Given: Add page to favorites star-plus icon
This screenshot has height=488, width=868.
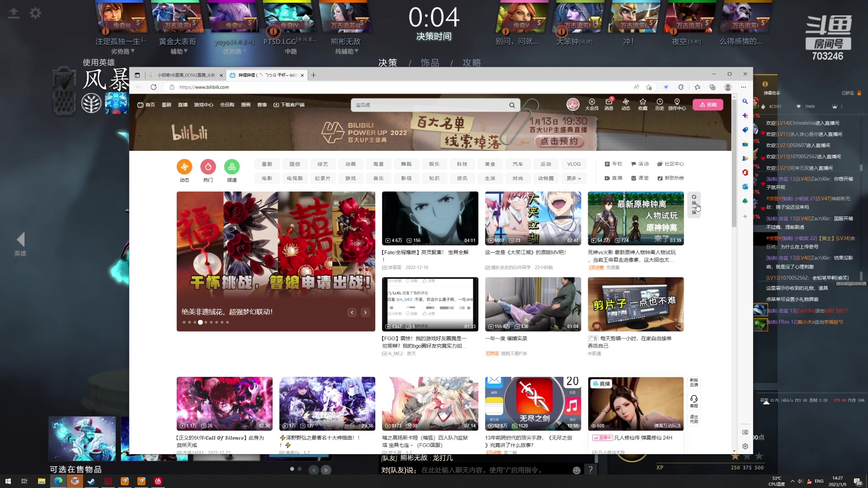Looking at the screenshot, I should [649, 87].
